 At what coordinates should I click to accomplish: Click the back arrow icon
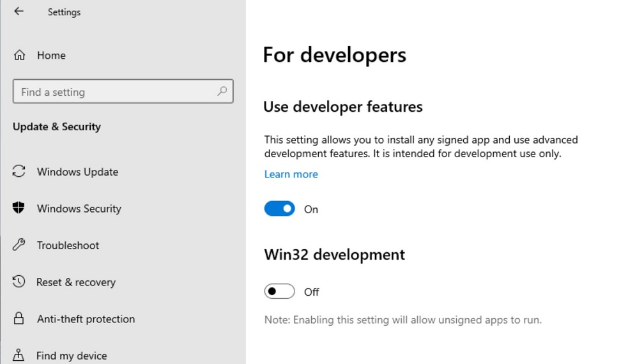point(19,11)
